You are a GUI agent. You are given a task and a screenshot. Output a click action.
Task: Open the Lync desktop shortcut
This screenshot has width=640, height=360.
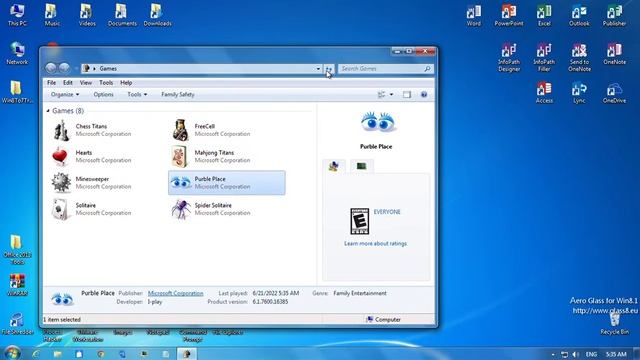point(579,93)
